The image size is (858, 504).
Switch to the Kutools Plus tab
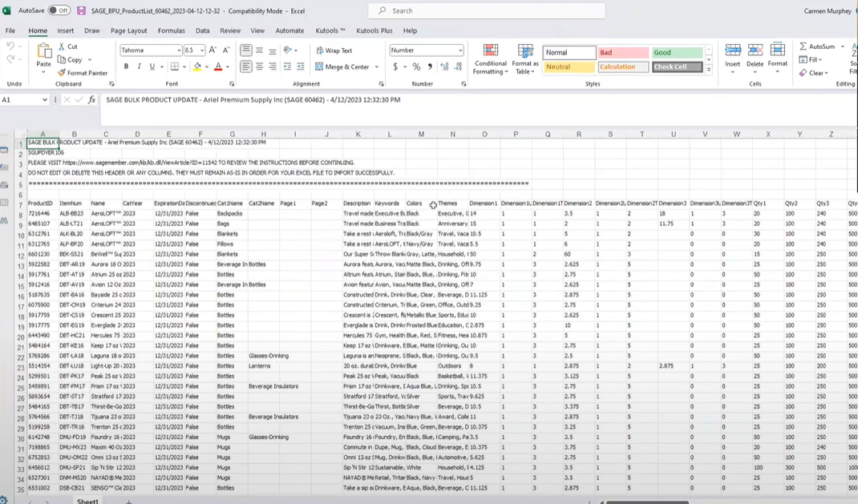374,30
